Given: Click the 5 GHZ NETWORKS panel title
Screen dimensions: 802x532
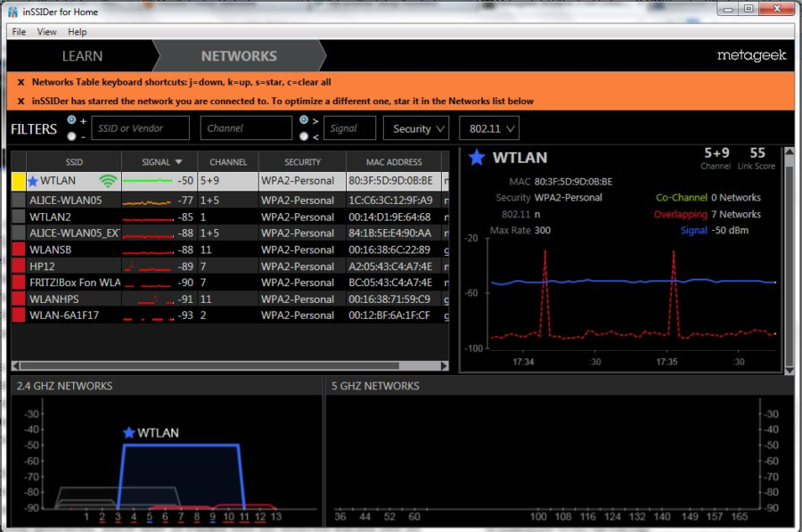Looking at the screenshot, I should point(375,386).
